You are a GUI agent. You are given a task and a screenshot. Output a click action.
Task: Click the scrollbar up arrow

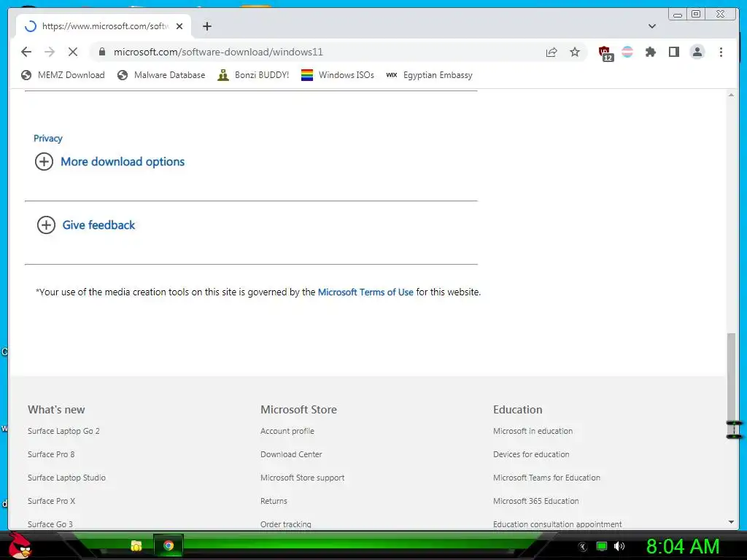tap(731, 96)
